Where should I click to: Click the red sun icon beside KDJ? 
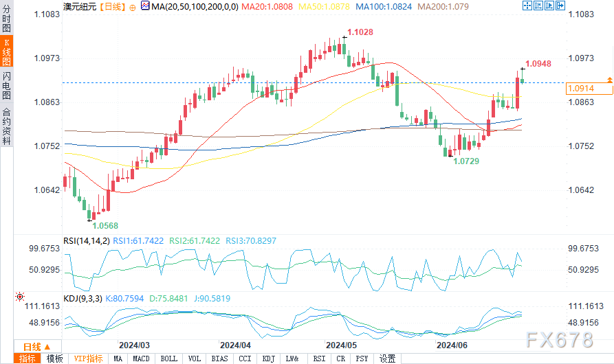(x=19, y=297)
